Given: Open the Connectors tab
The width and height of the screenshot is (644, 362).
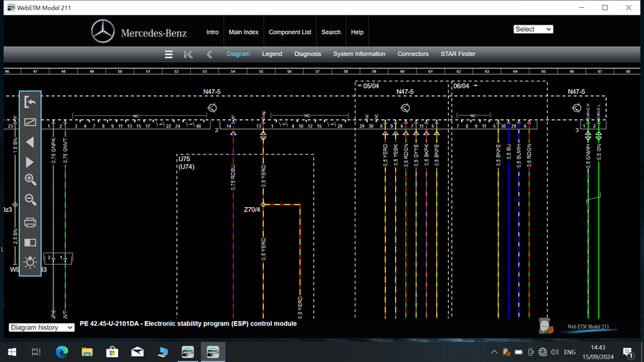Looking at the screenshot, I should click(413, 54).
